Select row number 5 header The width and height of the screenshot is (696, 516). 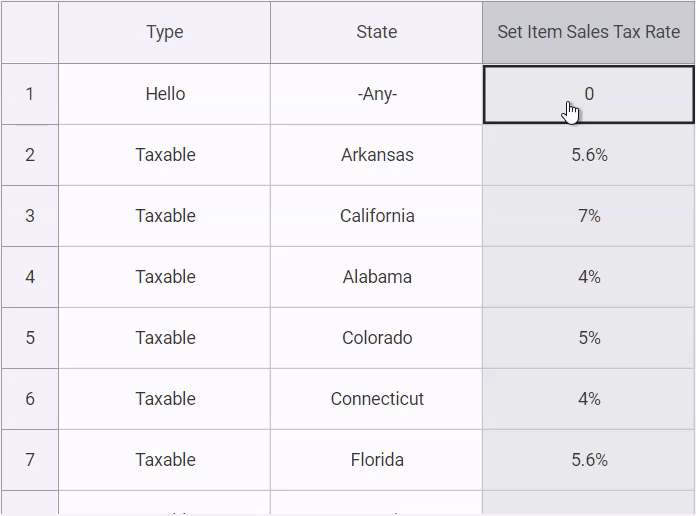(30, 338)
